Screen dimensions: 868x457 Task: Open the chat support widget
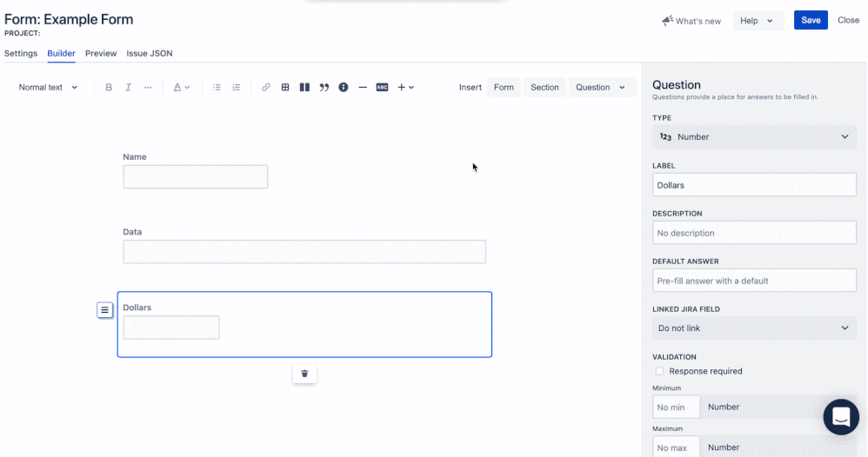841,417
